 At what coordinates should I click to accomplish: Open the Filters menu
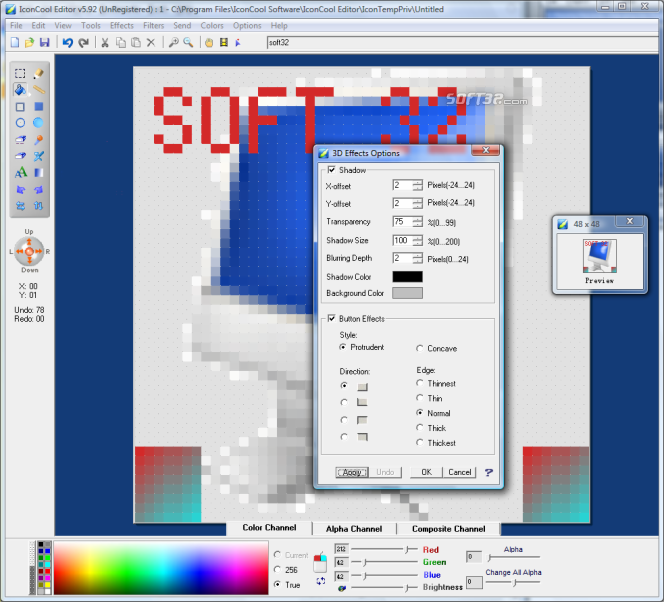[153, 25]
